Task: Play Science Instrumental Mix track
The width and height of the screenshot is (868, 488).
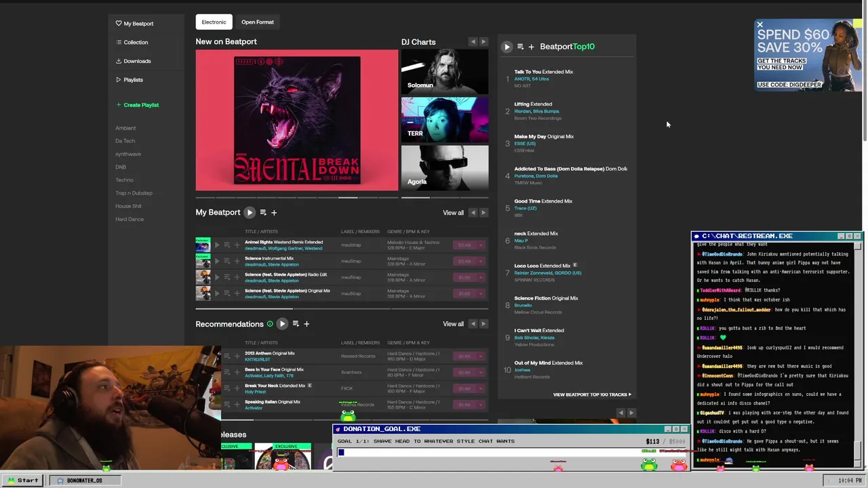Action: [218, 261]
